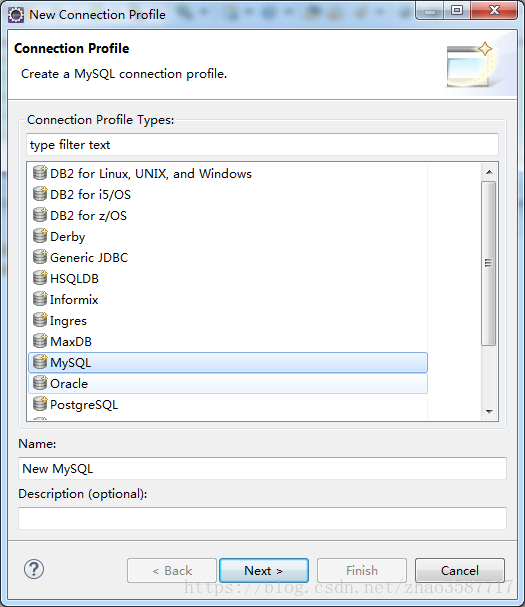The width and height of the screenshot is (525, 607).
Task: Select 'MySQL' profile type
Action: [228, 362]
